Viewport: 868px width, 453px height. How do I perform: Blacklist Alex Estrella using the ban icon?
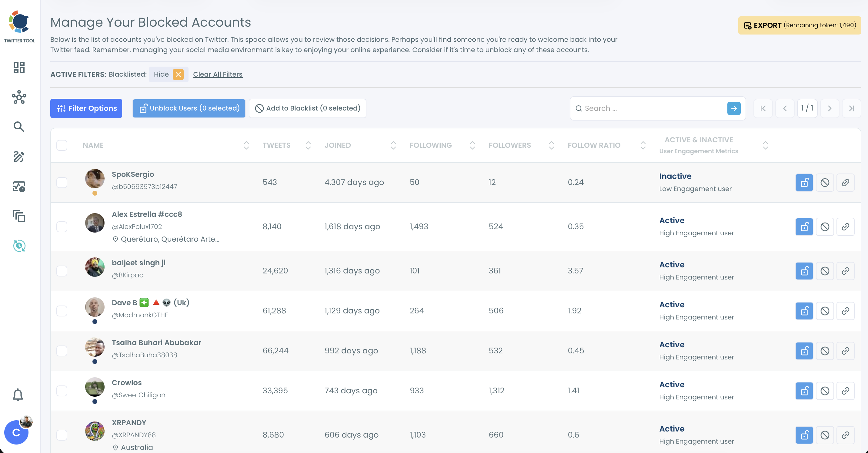[825, 227]
